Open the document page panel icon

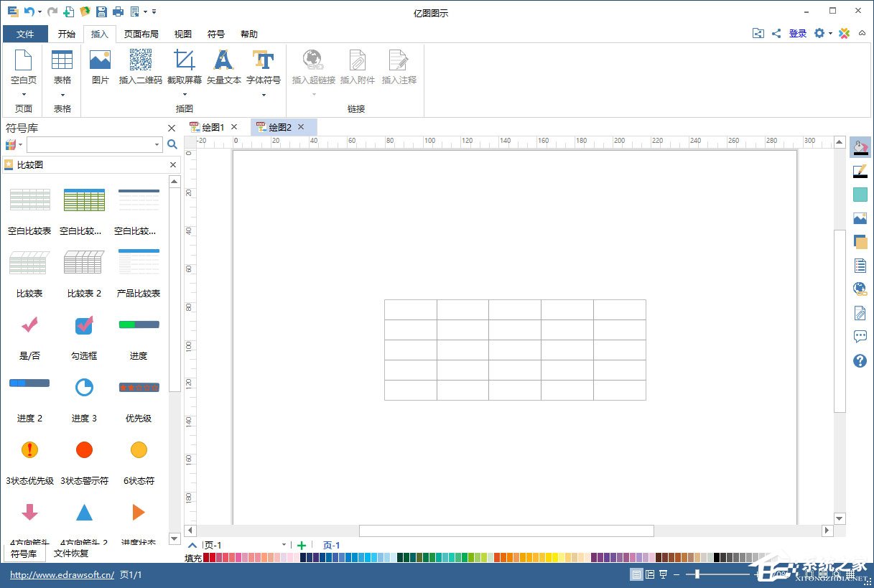(x=860, y=266)
